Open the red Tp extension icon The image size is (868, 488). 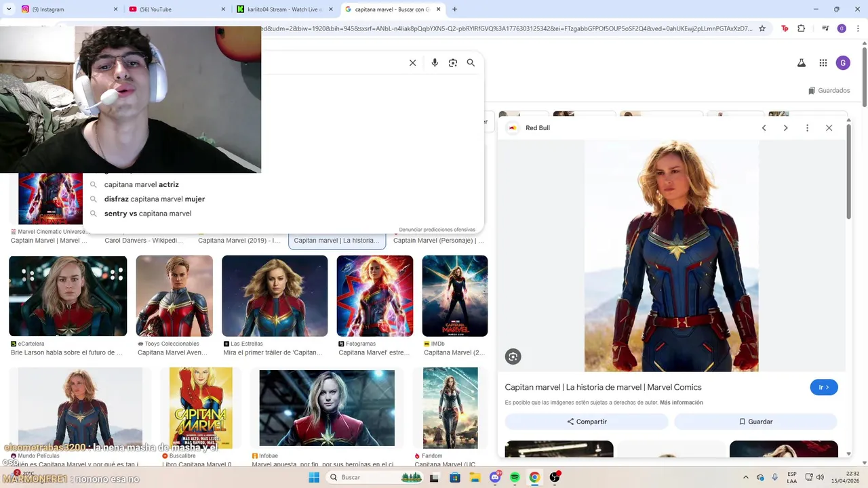pos(785,28)
